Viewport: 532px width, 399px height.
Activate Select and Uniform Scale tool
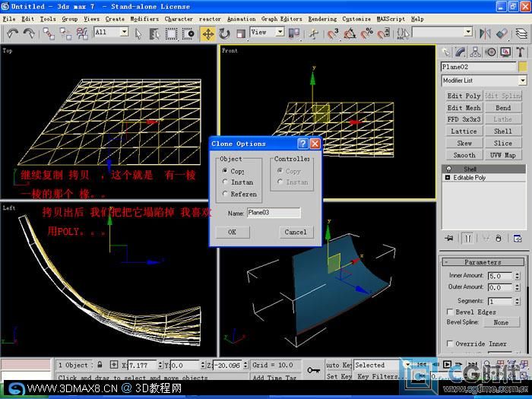pos(241,33)
